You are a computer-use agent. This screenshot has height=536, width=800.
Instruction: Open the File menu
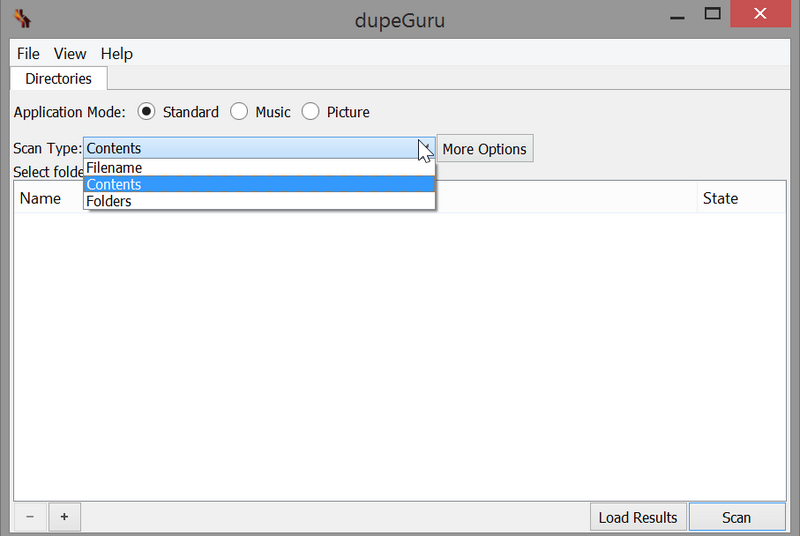[28, 54]
